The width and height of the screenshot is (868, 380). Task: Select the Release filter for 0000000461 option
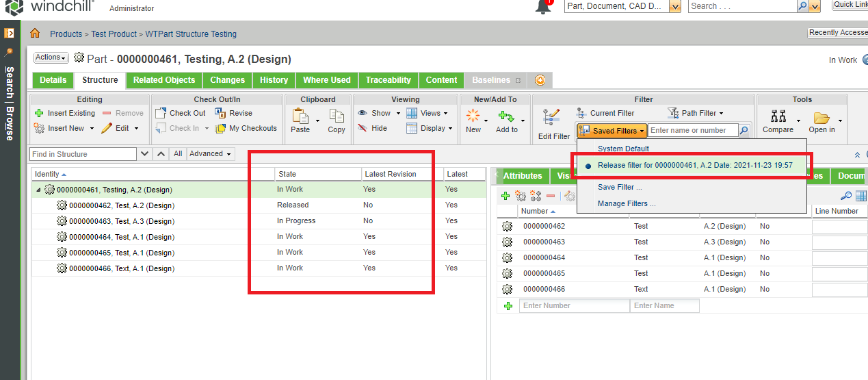click(x=694, y=165)
